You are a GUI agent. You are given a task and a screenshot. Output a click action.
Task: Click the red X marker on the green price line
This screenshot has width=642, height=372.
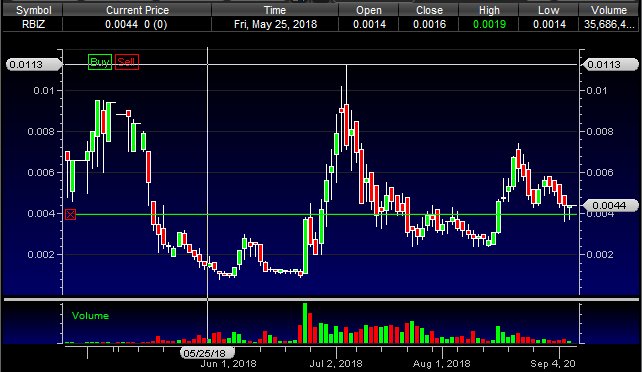click(70, 214)
